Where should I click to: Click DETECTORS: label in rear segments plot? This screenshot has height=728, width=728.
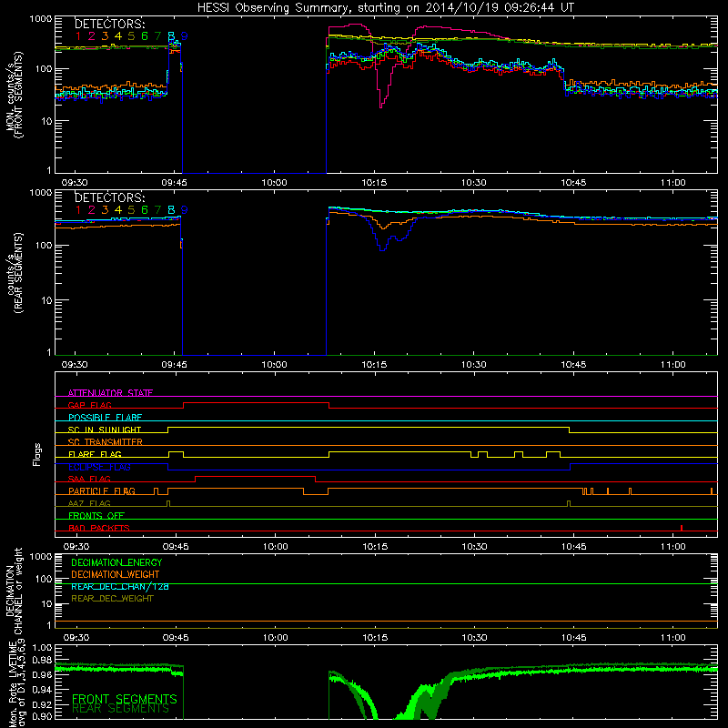[109, 197]
